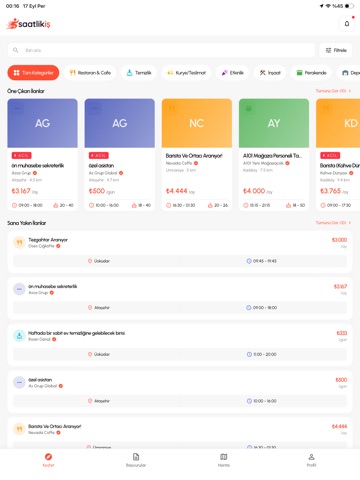Click age icon on ₺4.444 featured card

(210, 205)
